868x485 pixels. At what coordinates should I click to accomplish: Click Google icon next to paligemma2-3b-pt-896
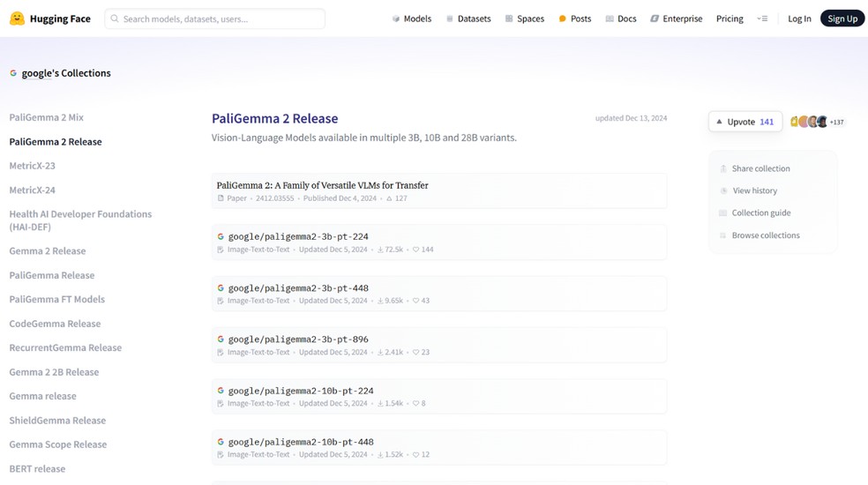[x=221, y=339]
